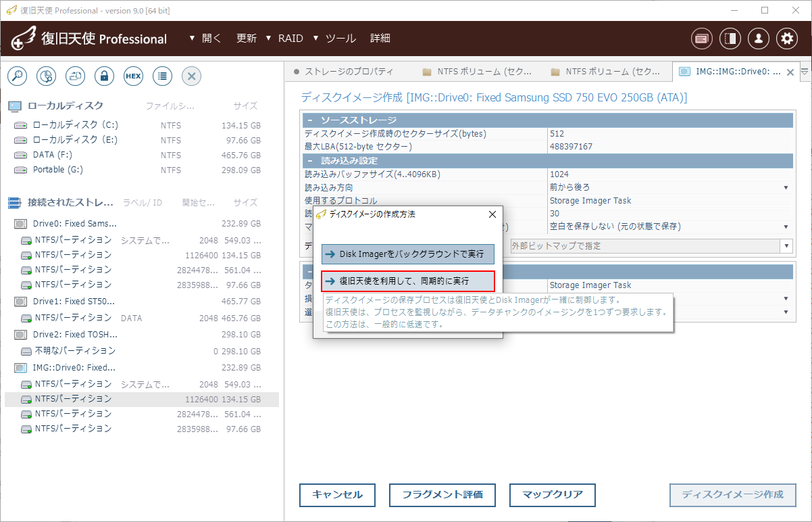Select Drive0: Fixed Sams... storage row

coord(141,224)
